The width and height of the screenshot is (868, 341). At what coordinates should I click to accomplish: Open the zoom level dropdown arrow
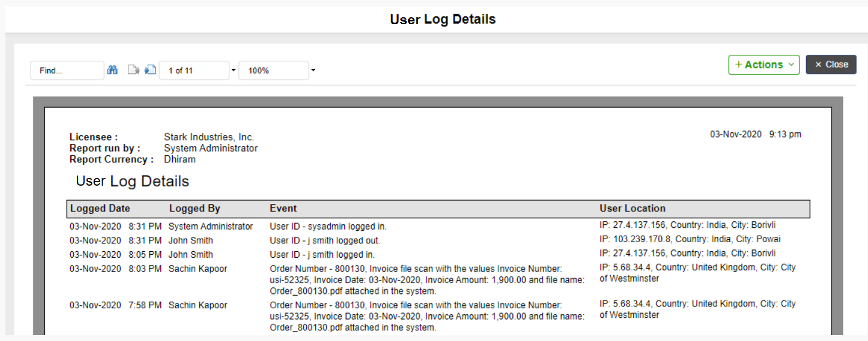(313, 71)
